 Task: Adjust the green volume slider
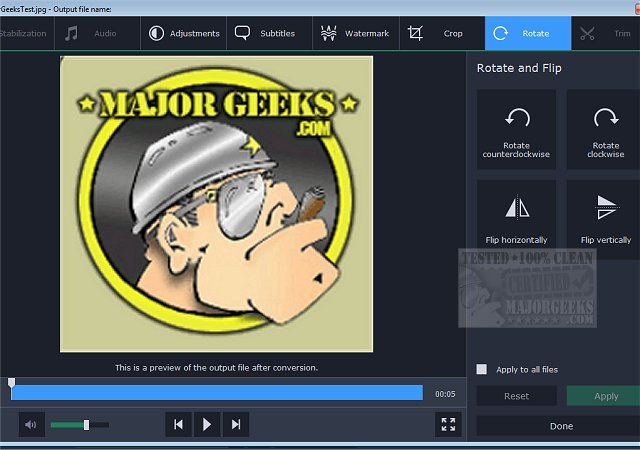point(80,425)
